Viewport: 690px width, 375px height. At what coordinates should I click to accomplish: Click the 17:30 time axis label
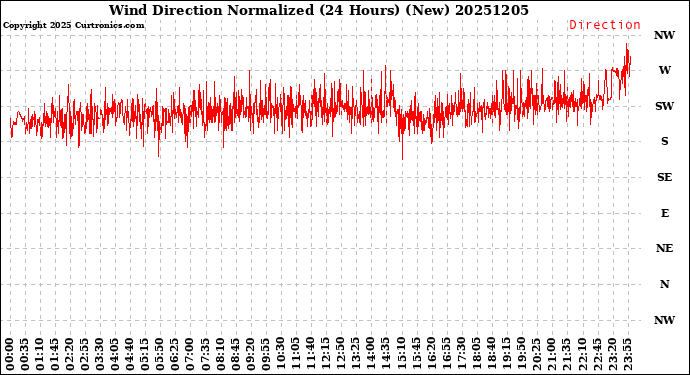click(461, 355)
